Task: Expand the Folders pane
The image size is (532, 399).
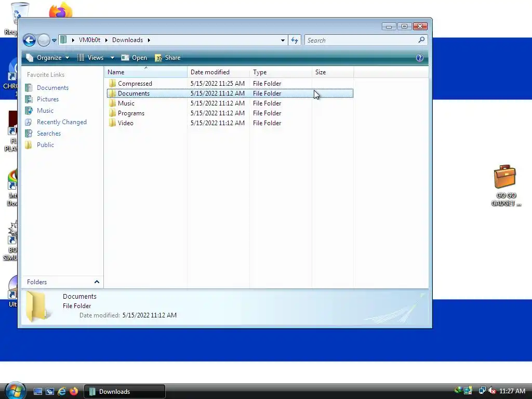Action: pos(63,282)
